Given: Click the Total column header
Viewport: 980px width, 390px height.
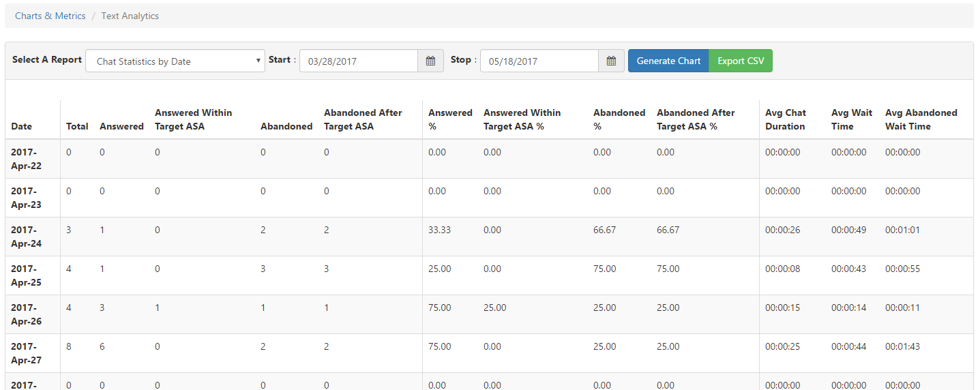Looking at the screenshot, I should click(x=77, y=126).
